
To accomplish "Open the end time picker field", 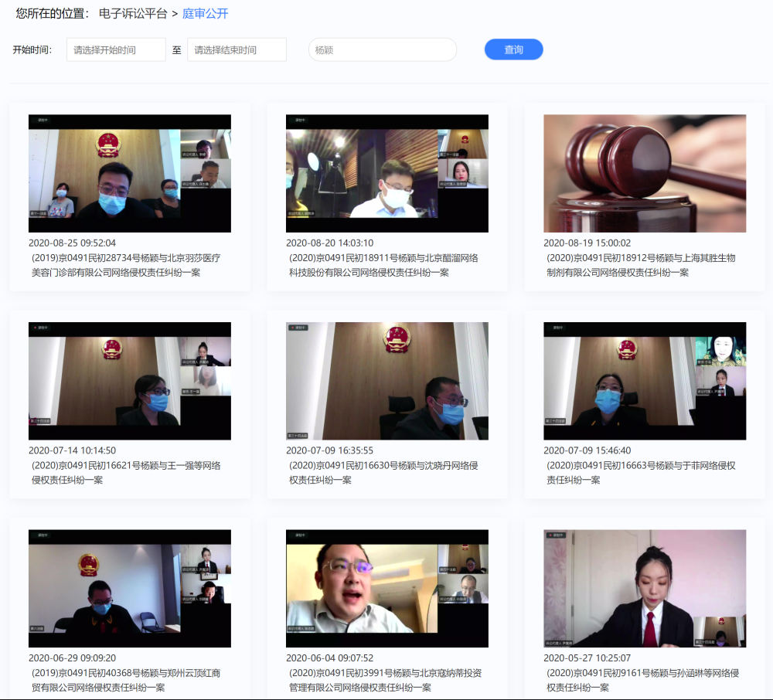I will (237, 49).
